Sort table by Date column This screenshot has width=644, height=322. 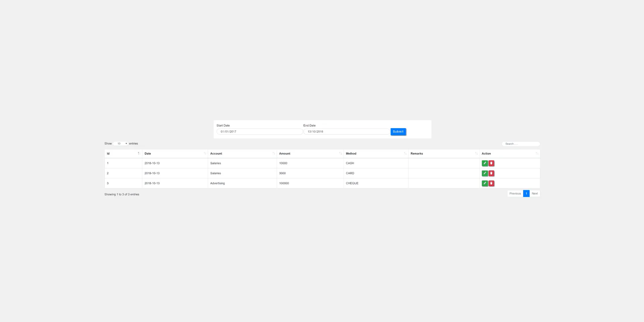point(174,154)
